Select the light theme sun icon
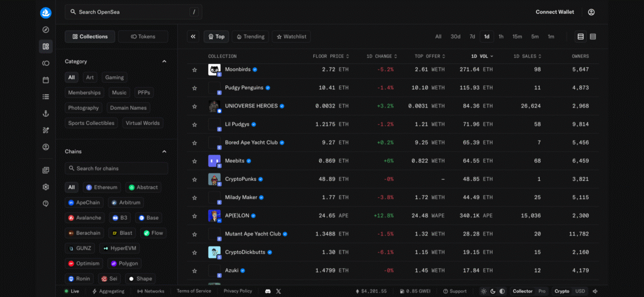644x297 pixels. tap(484, 291)
